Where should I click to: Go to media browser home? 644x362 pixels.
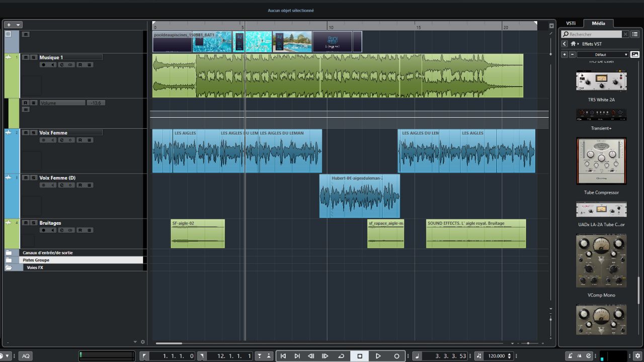[573, 44]
